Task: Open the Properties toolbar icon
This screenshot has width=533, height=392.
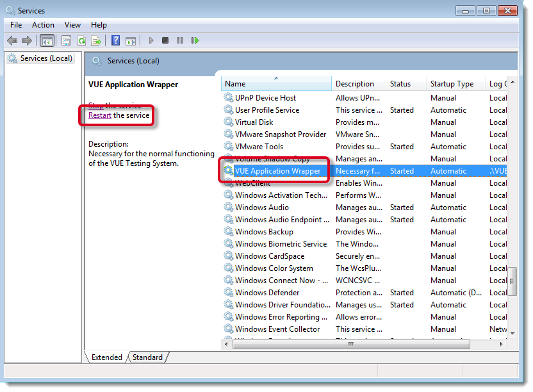Action: tap(66, 41)
